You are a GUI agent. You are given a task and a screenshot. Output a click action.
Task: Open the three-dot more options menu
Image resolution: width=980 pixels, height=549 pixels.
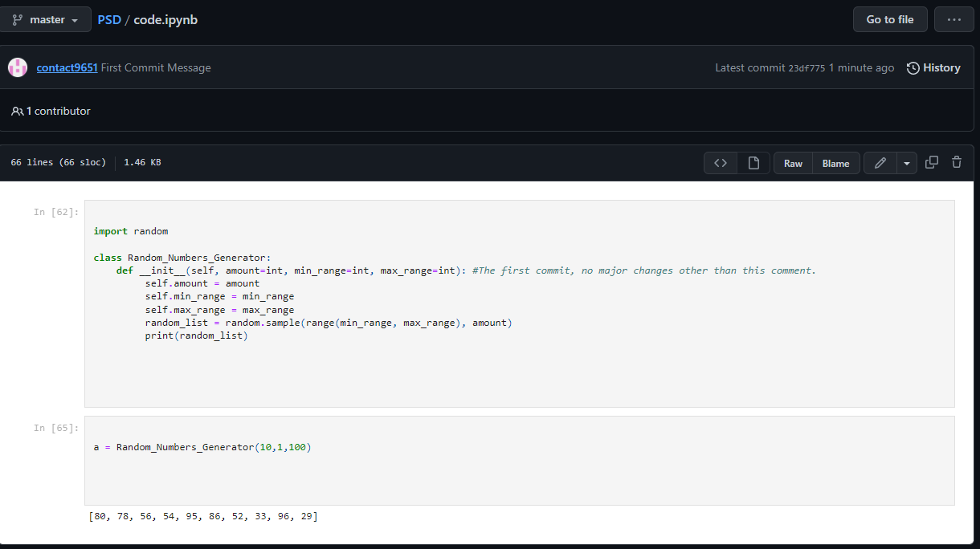[954, 19]
